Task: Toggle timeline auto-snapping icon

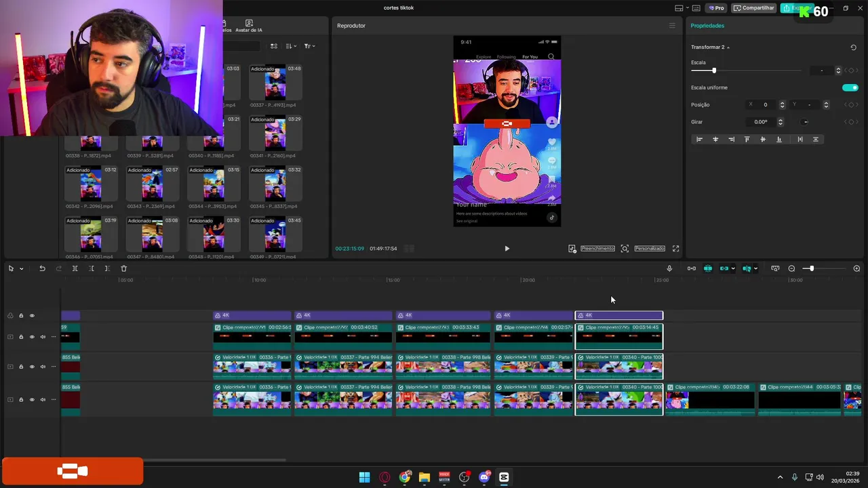Action: [x=708, y=268]
